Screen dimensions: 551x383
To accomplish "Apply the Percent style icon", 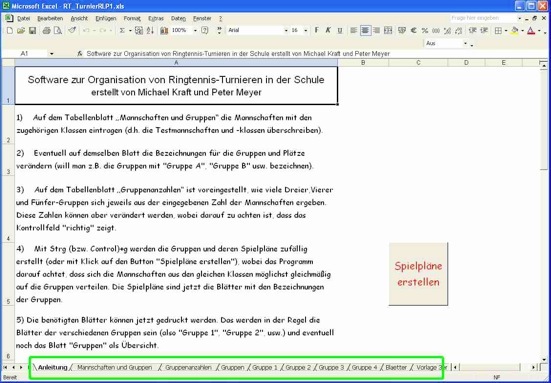I will point(425,31).
